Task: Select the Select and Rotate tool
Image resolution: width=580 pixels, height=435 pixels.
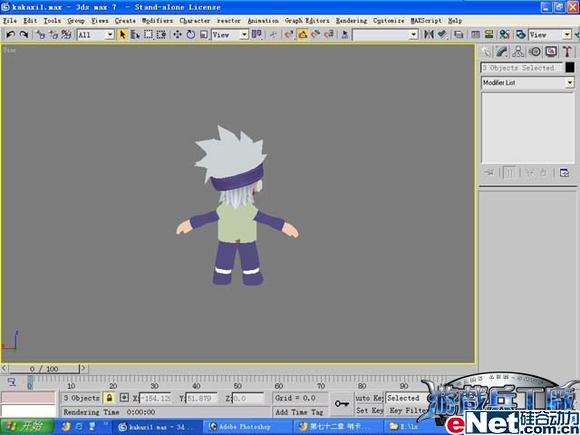Action: 190,34
